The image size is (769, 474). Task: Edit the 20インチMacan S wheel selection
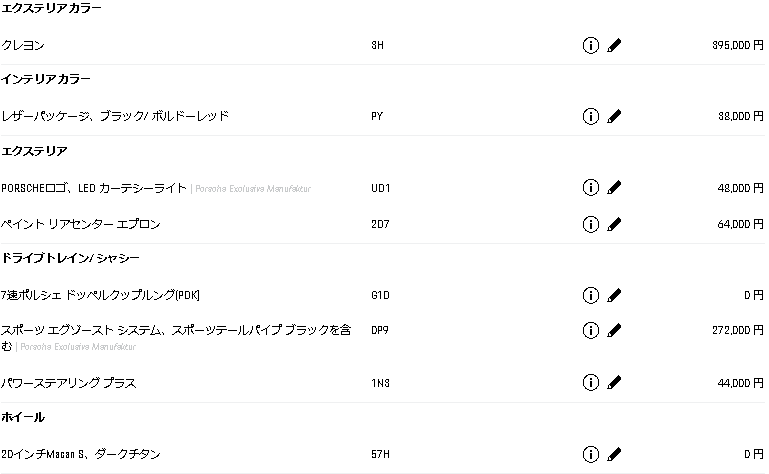click(x=614, y=454)
